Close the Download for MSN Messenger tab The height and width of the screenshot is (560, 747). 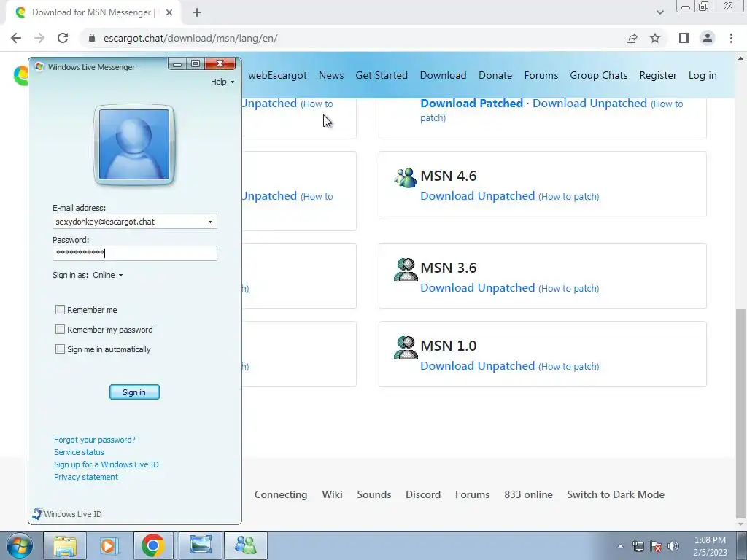(x=169, y=12)
